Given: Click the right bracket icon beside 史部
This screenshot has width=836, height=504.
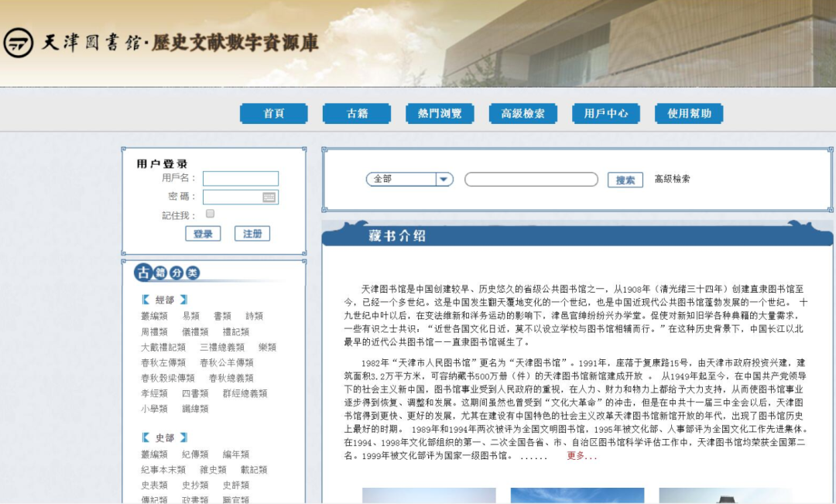Looking at the screenshot, I should coord(183,437).
